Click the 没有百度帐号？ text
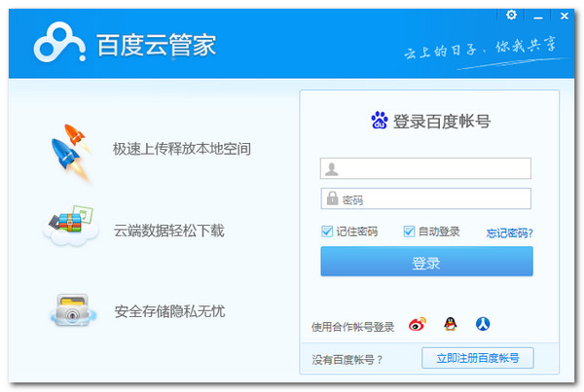The image size is (584, 392). click(x=347, y=360)
